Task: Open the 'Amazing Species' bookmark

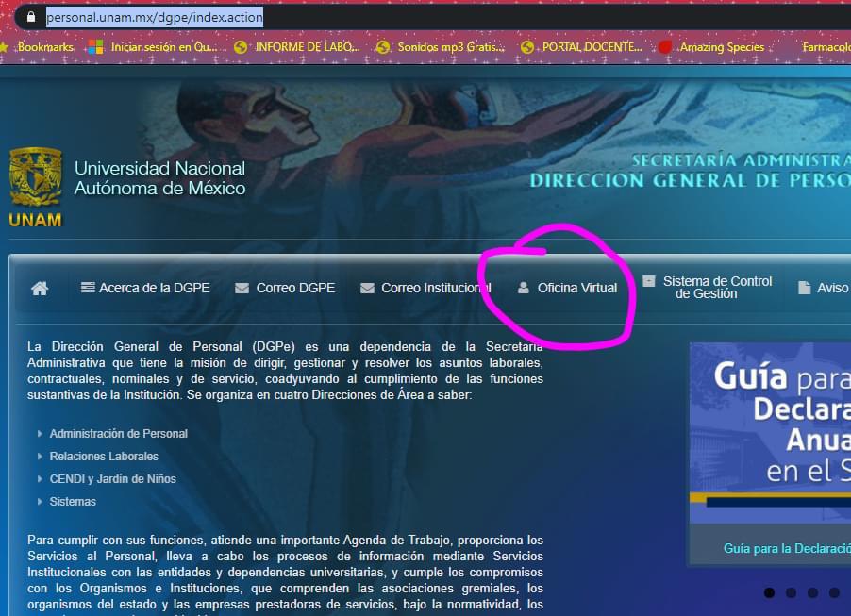Action: pyautogui.click(x=711, y=47)
